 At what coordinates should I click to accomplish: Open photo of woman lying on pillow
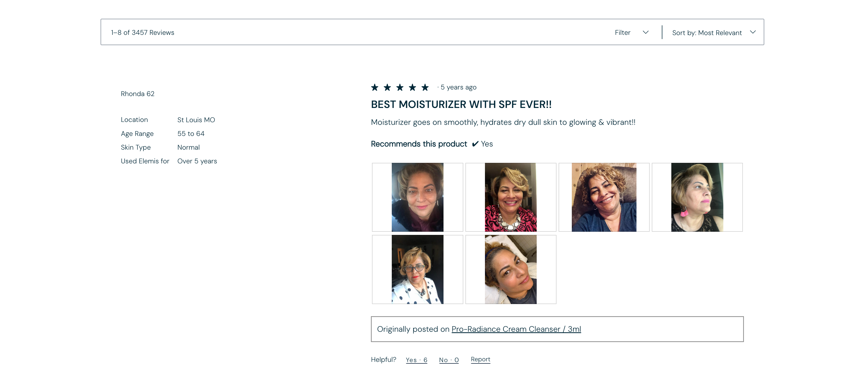click(511, 269)
